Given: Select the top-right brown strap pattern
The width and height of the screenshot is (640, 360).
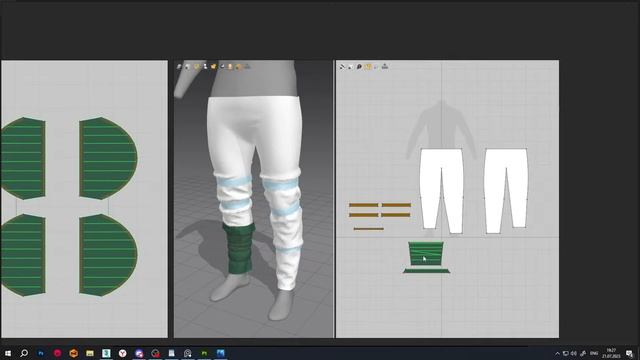Looking at the screenshot, I should (x=396, y=205).
